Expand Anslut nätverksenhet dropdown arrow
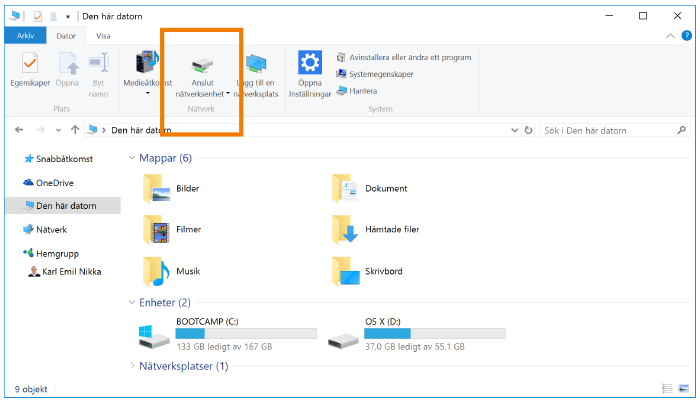 tap(228, 93)
